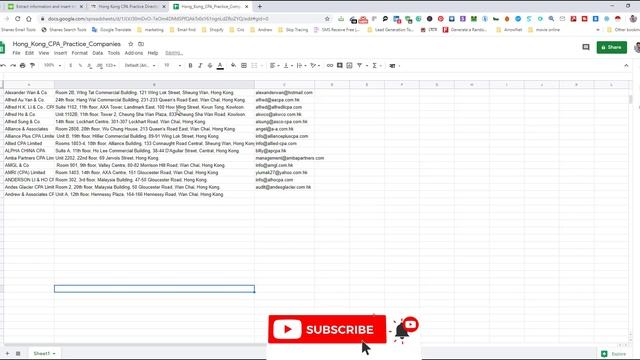The width and height of the screenshot is (640, 360).
Task: Open the Format menu
Action: [x=80, y=53]
